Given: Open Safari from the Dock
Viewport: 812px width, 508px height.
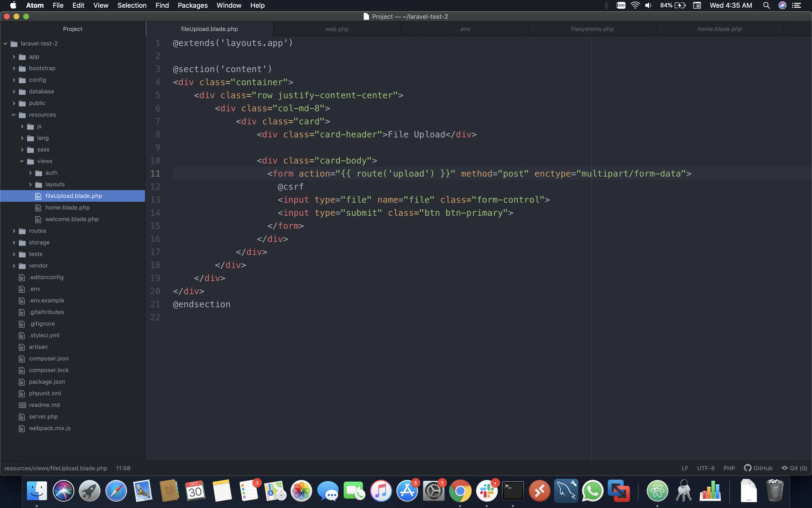Looking at the screenshot, I should [116, 491].
